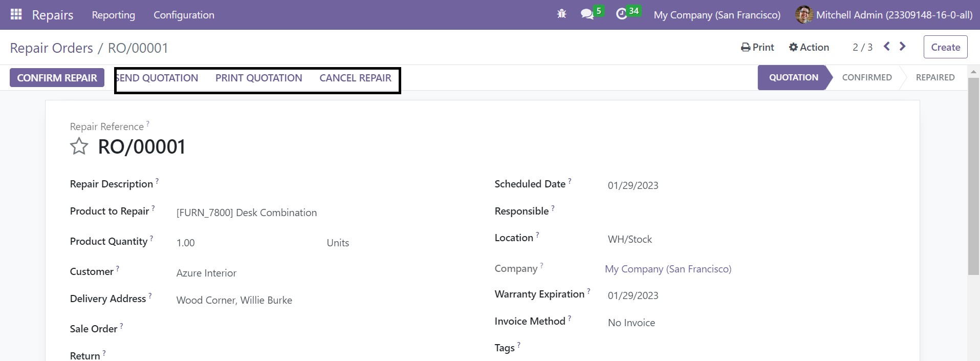Open the activities clock icon
This screenshot has height=361, width=980.
[621, 14]
